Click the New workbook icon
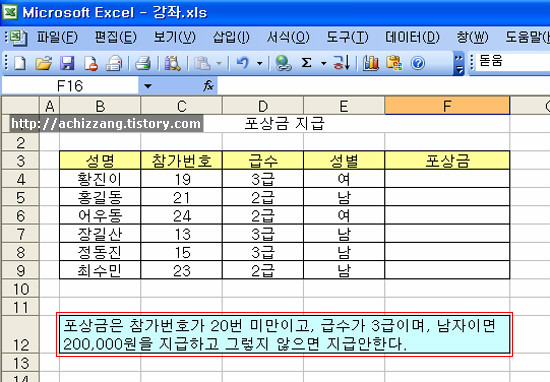 click(x=20, y=63)
